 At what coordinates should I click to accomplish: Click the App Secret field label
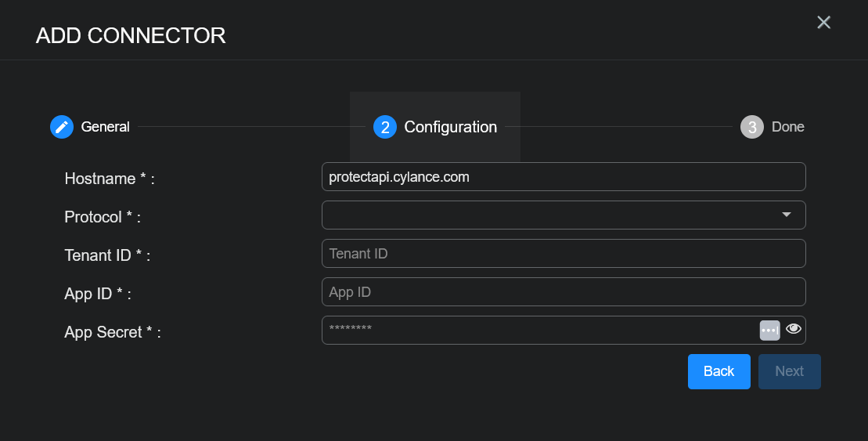pos(113,332)
